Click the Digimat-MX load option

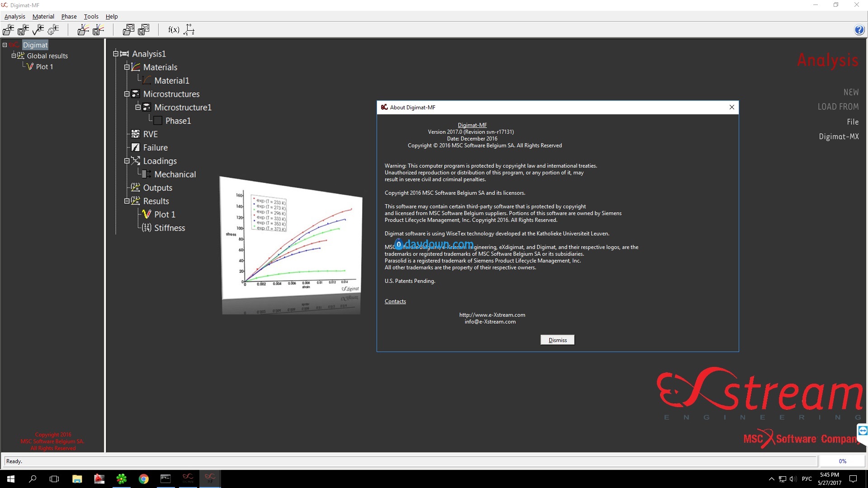(839, 136)
